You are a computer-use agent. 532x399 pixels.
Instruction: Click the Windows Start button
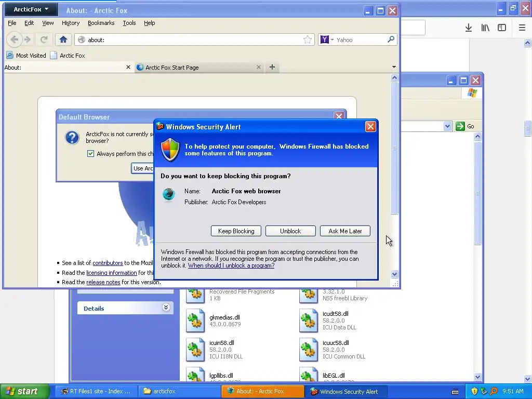pos(25,391)
